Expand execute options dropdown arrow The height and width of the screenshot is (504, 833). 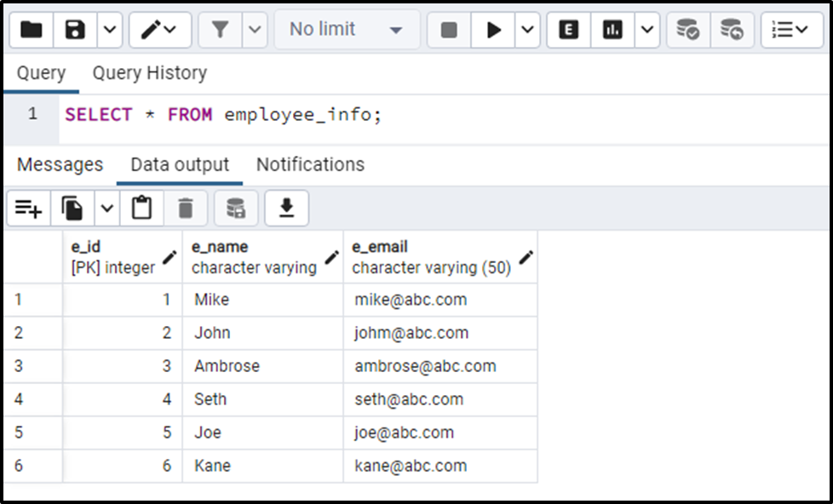527,30
